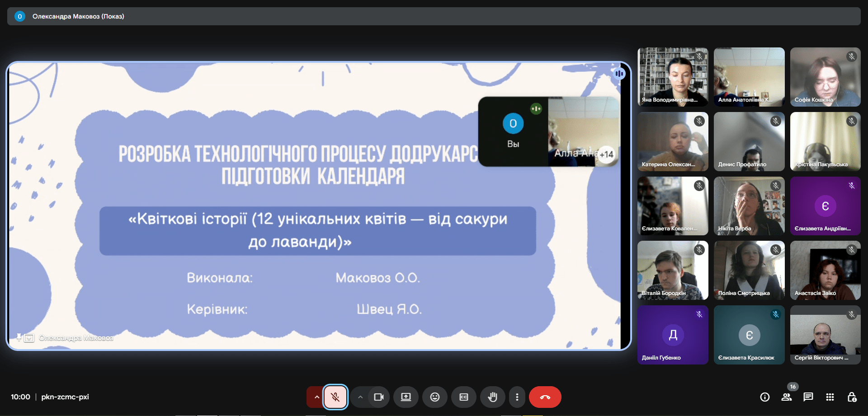Screen dimensions: 868x416
Task: Show the participants list panel
Action: [x=787, y=397]
